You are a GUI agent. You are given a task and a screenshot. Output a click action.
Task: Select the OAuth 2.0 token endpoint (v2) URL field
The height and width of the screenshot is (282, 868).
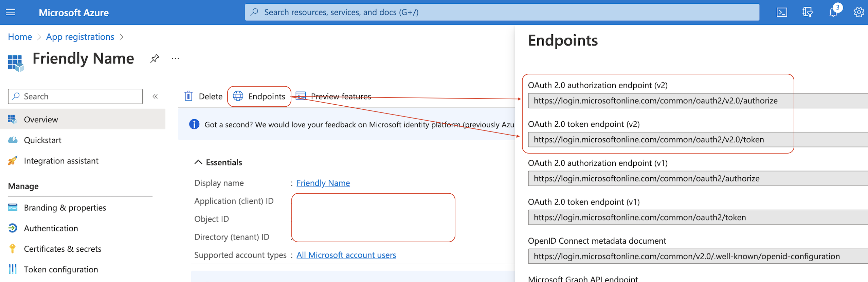tap(698, 139)
